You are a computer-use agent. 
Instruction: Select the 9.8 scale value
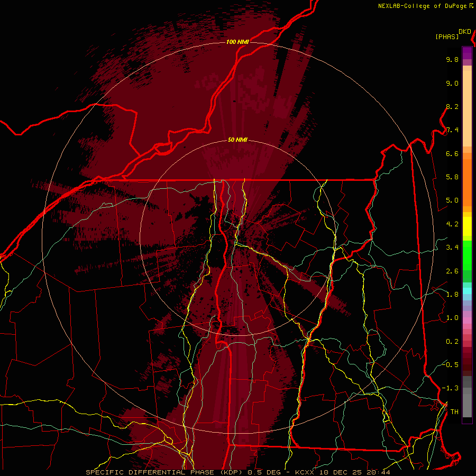(x=452, y=59)
